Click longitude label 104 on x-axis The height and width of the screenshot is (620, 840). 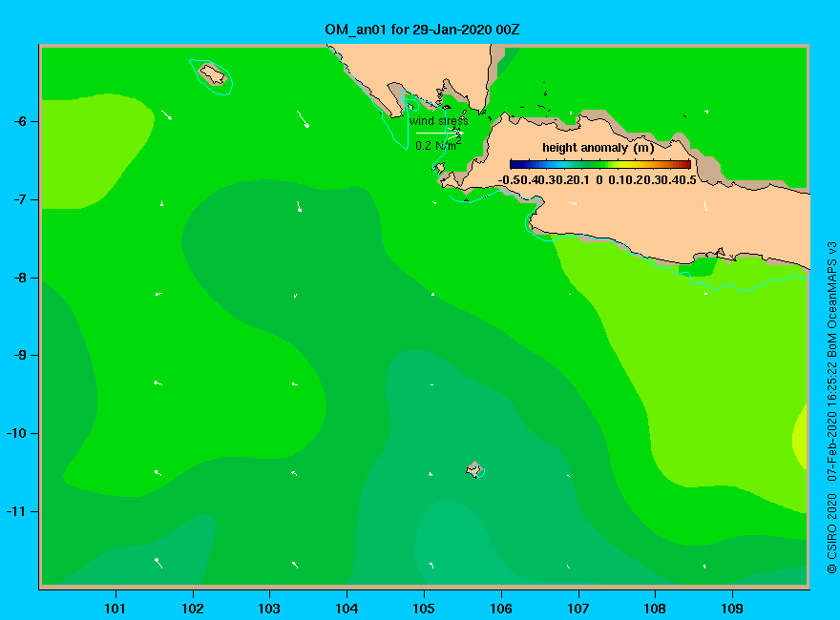coord(346,609)
